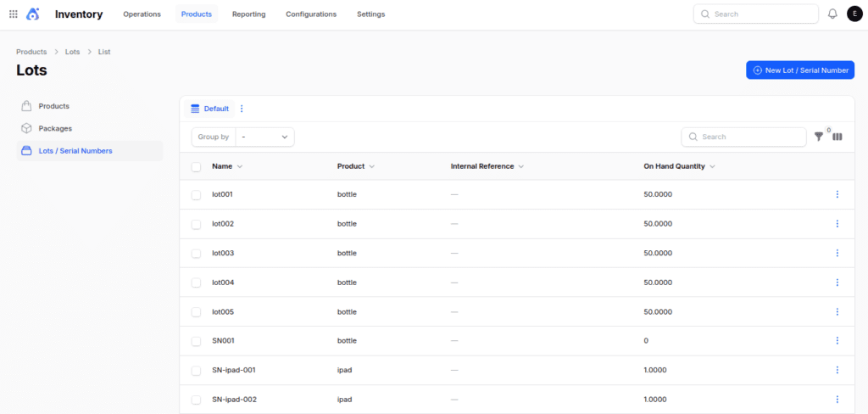Open the SN-ipad-002 record name
Screen dimensions: 868x414
click(234, 399)
